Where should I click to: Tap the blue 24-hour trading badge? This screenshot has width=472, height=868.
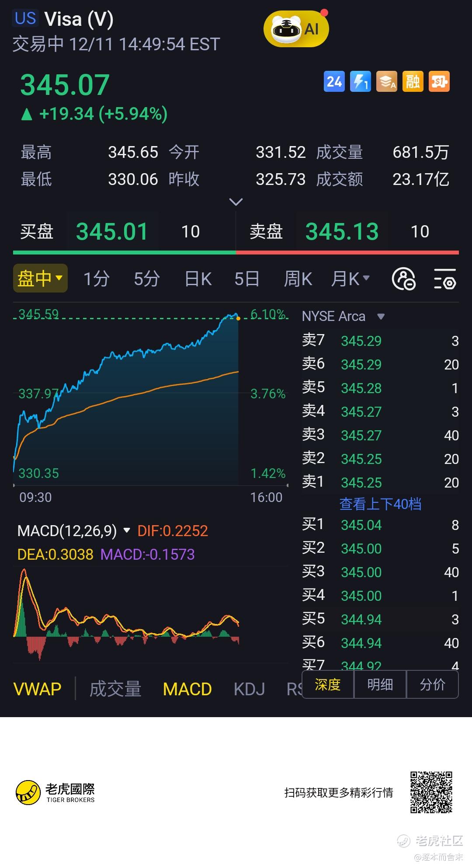(x=334, y=82)
